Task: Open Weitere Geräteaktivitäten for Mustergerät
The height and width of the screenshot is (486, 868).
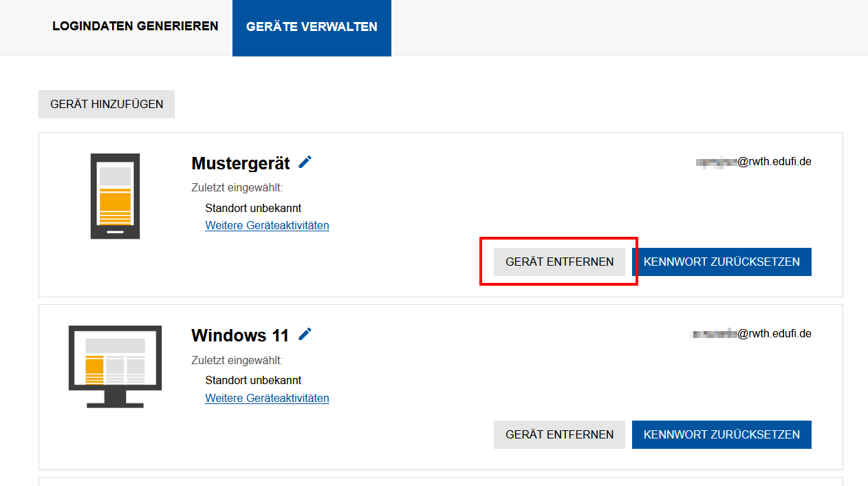Action: 267,225
